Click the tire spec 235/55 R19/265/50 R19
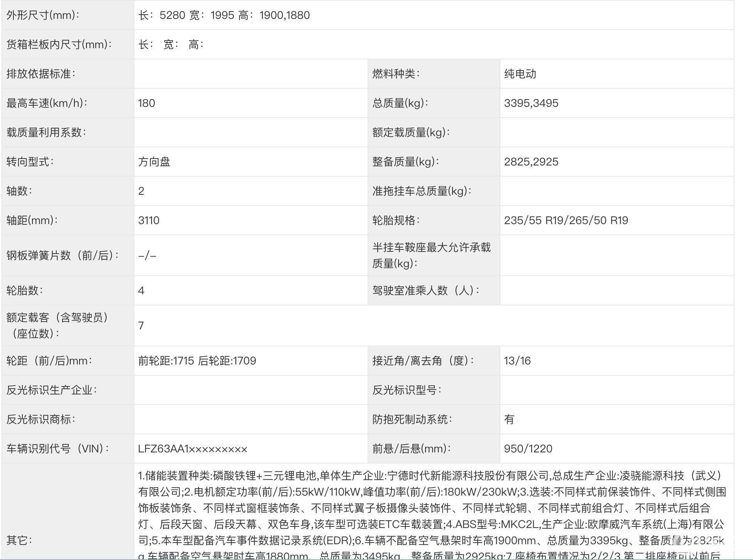753x560 pixels. 566,221
